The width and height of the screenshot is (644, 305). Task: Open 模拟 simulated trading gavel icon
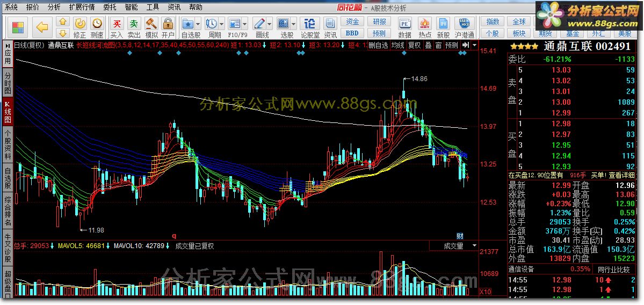[x=151, y=27]
